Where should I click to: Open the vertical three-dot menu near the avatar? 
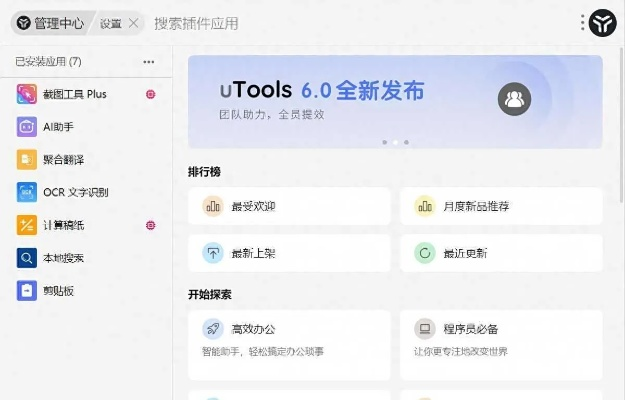(583, 23)
